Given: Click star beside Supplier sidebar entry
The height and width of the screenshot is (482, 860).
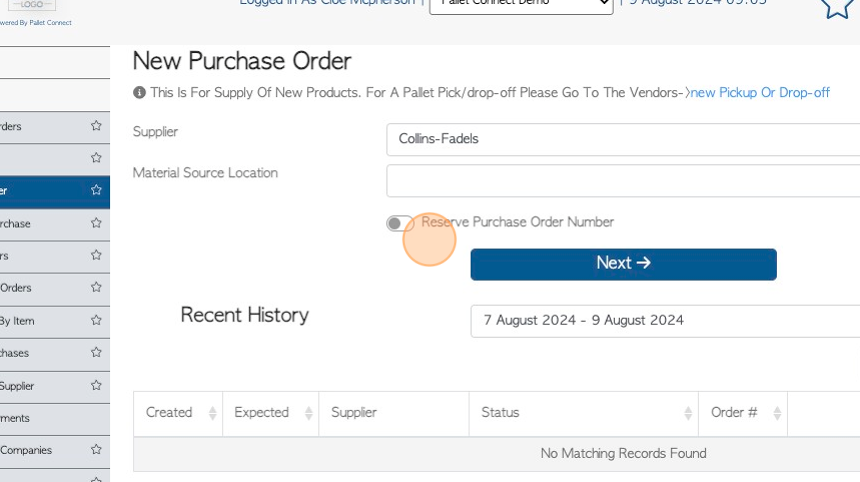Looking at the screenshot, I should point(96,385).
